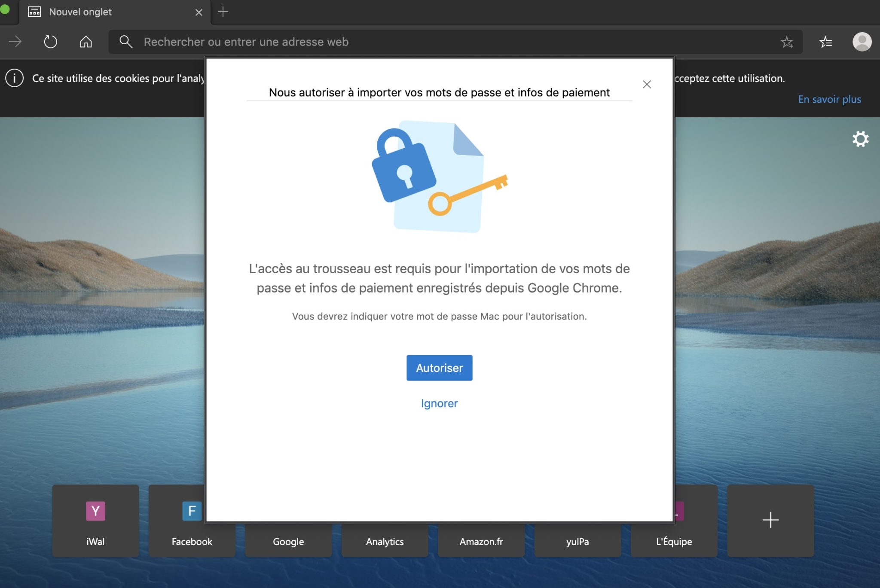Open the yulPa app shortcut
This screenshot has width=880, height=588.
coord(577,519)
